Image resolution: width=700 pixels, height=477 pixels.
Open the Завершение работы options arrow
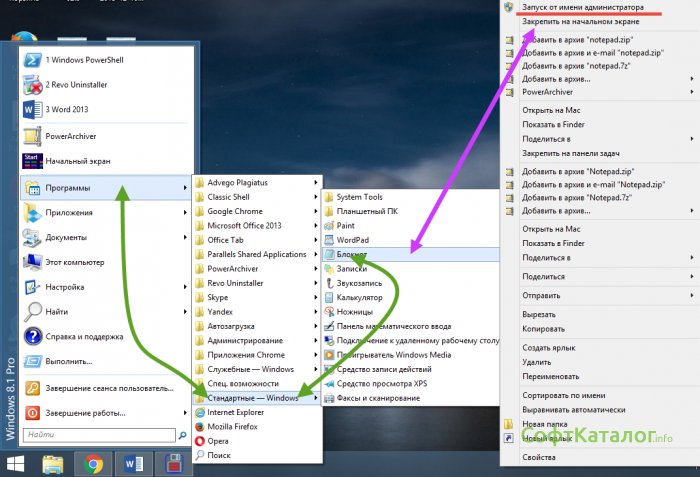pos(185,412)
